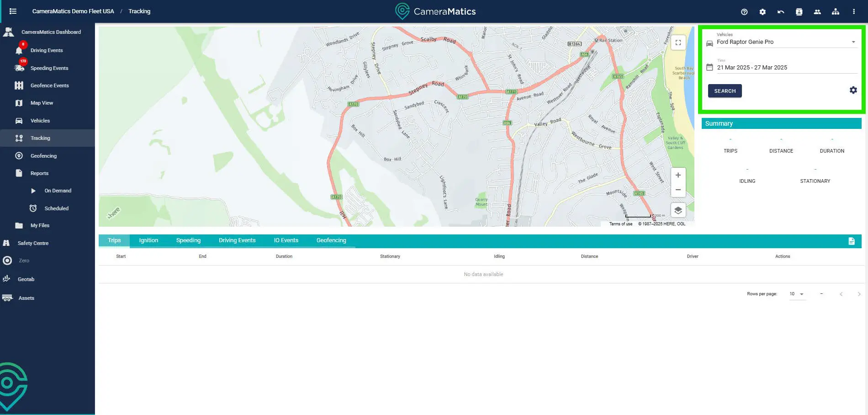Click the Summary panel header
This screenshot has width=868, height=415.
[782, 123]
